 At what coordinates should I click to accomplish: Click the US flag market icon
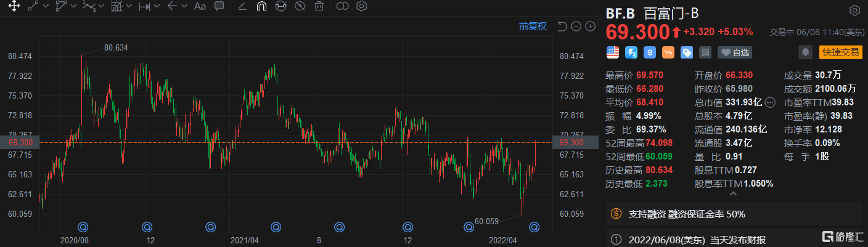tap(612, 52)
